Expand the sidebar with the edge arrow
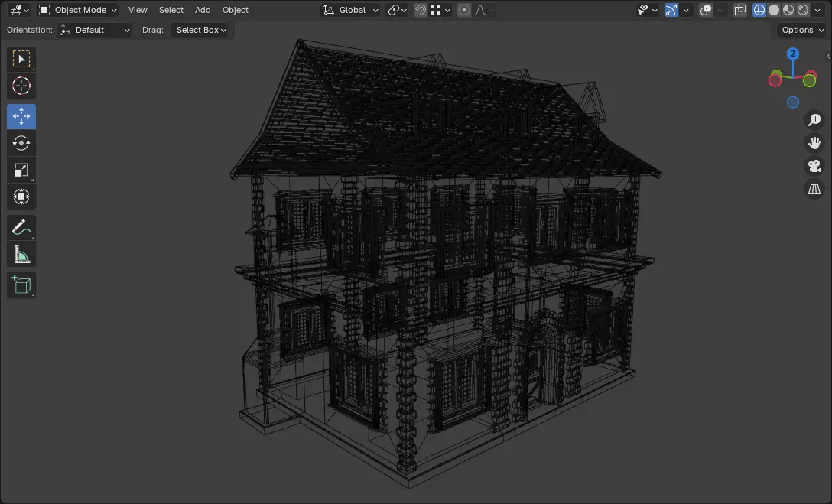The height and width of the screenshot is (504, 832). tap(828, 57)
